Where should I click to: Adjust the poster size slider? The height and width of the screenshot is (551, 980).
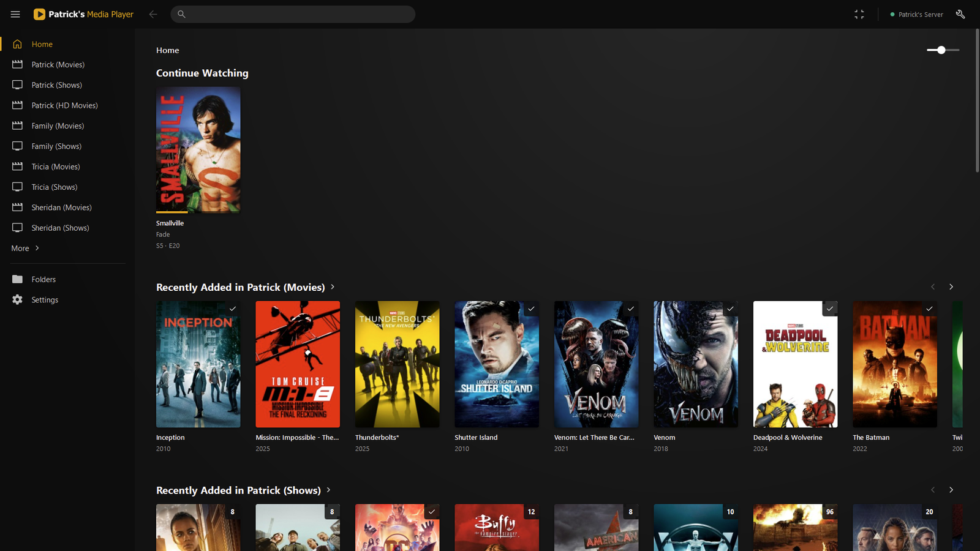943,50
